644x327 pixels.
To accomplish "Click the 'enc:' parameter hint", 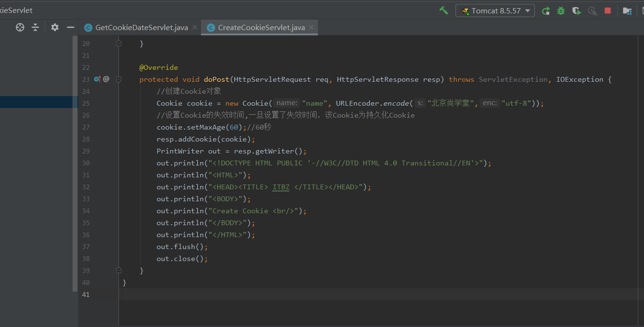I will point(490,103).
